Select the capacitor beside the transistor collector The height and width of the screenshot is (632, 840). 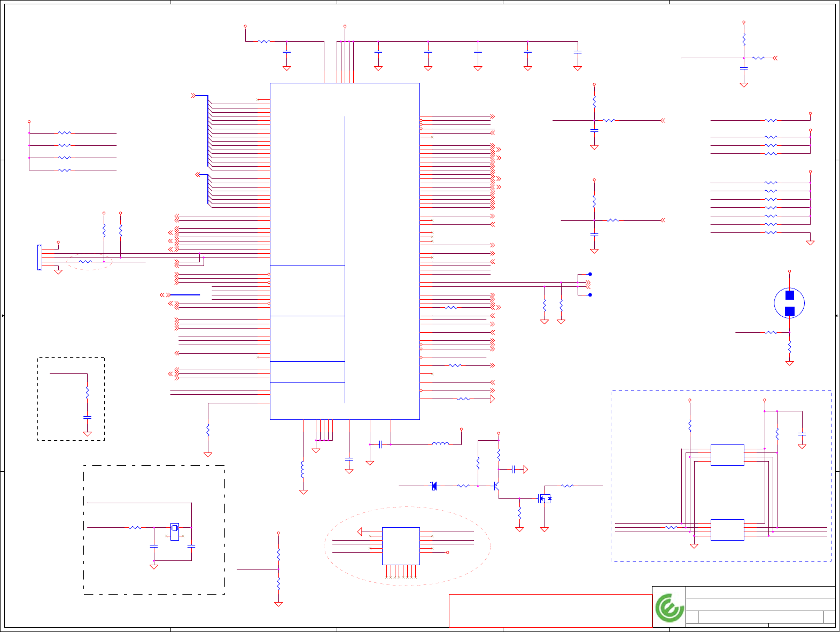[513, 470]
